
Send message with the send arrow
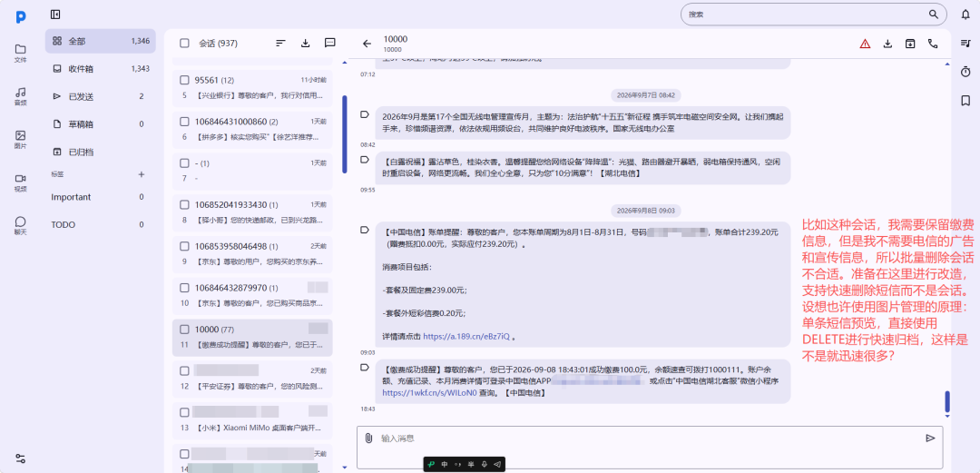pos(930,438)
